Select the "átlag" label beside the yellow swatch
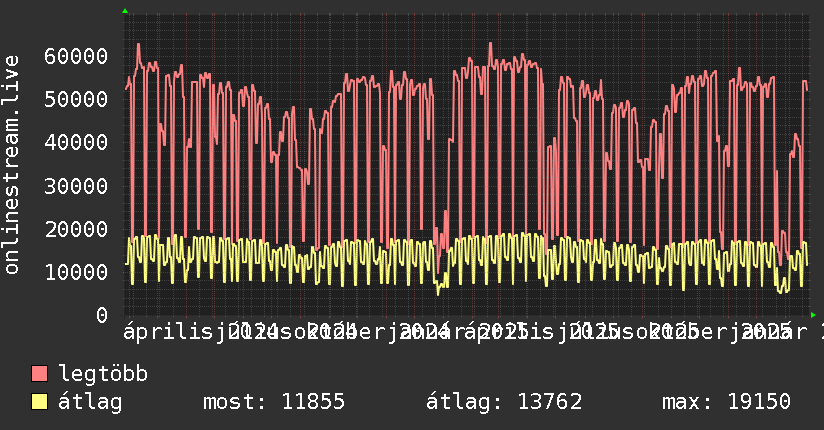 click(x=90, y=402)
